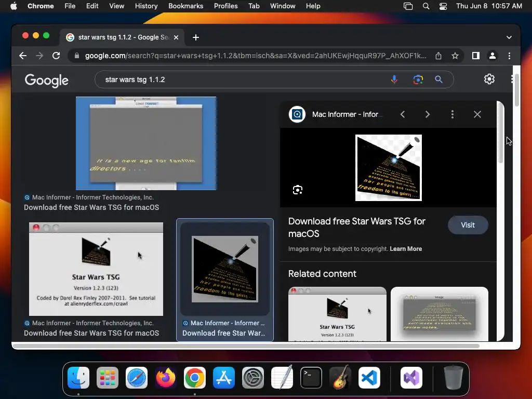This screenshot has width=532, height=399.
Task: Open Spotlight search in menu bar
Action: (426, 6)
